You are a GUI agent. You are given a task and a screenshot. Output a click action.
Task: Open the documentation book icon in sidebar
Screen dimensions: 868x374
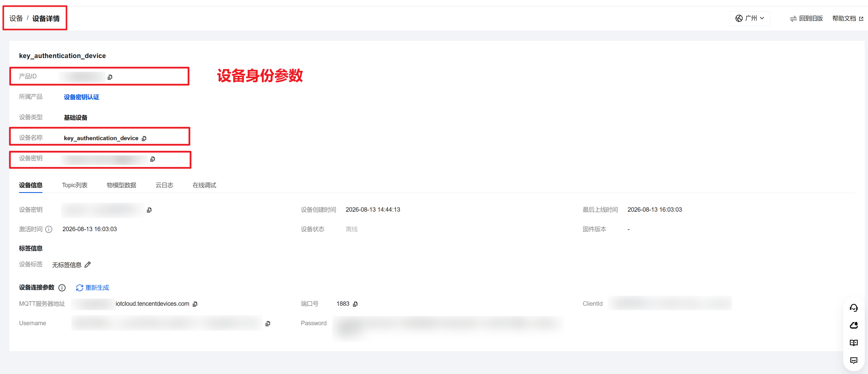pyautogui.click(x=854, y=343)
